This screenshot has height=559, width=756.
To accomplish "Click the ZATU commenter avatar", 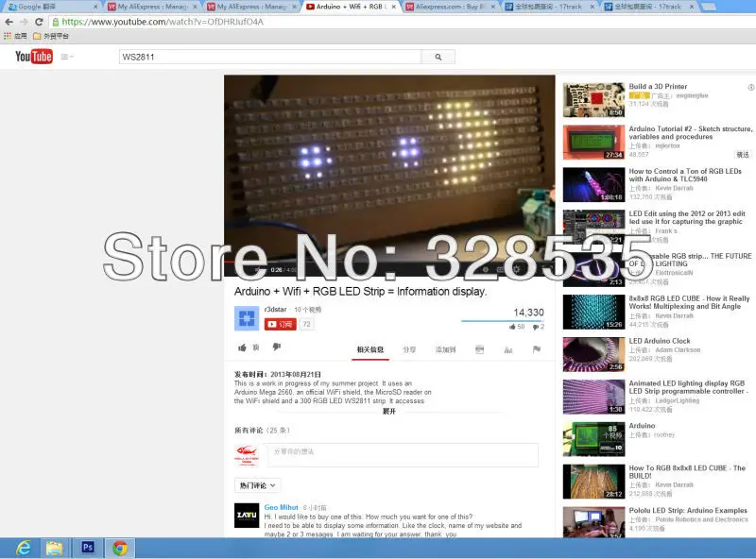I will (247, 516).
